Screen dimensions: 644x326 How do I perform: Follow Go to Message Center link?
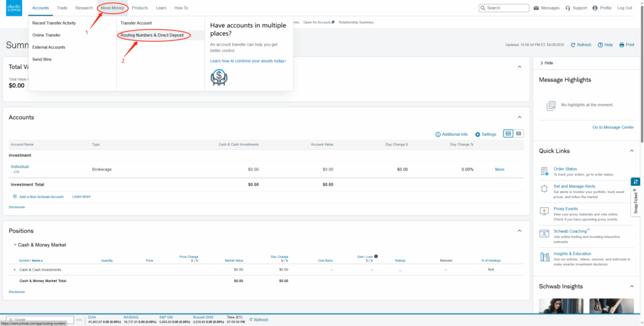tap(613, 127)
